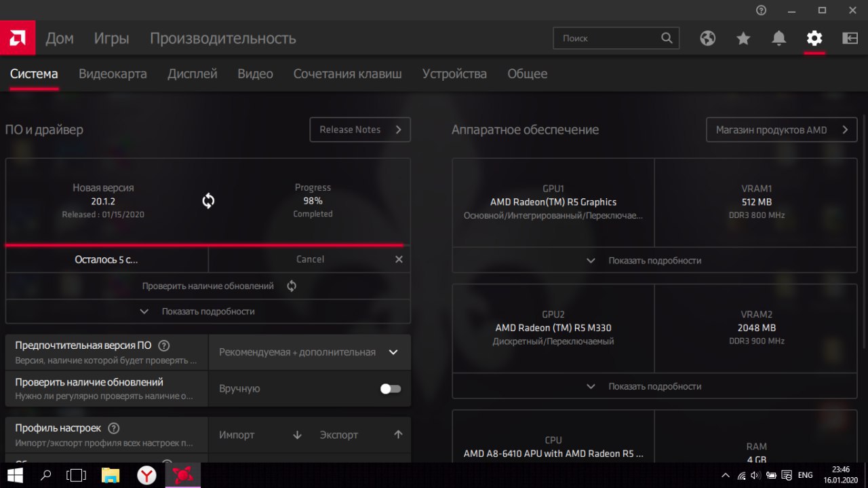The width and height of the screenshot is (868, 488).
Task: Expand Показать подробности under GPU2
Action: coord(654,386)
